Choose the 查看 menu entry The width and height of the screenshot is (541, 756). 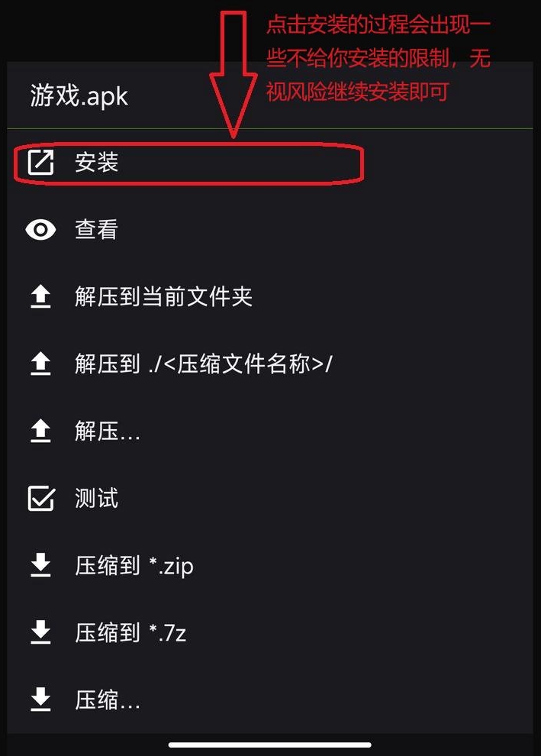pyautogui.click(x=270, y=230)
